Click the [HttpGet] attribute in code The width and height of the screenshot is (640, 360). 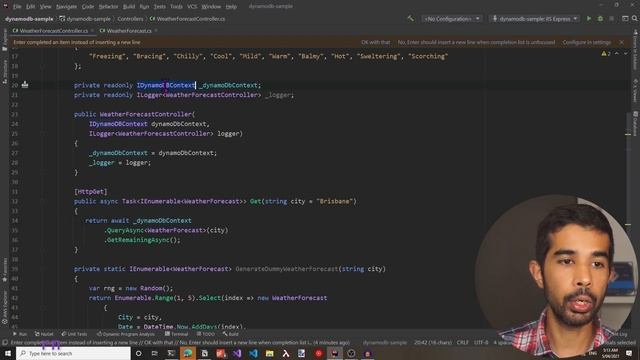coord(91,191)
